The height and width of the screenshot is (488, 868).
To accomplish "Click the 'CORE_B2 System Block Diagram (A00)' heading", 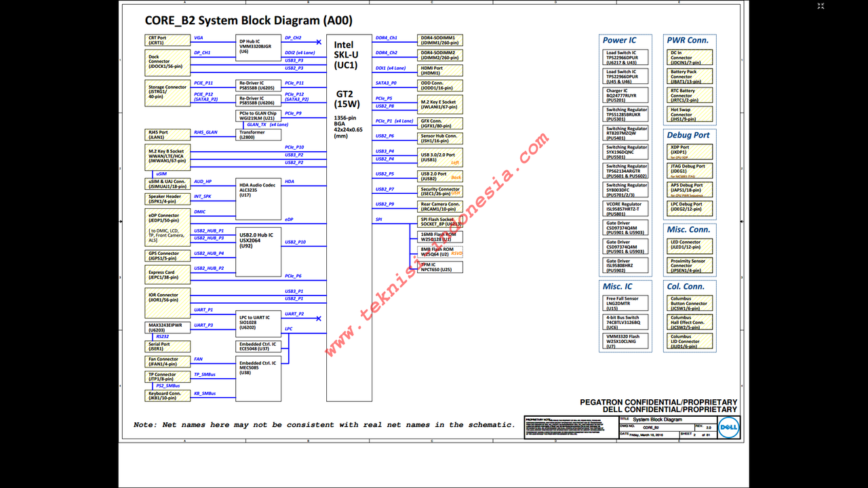I will point(249,20).
